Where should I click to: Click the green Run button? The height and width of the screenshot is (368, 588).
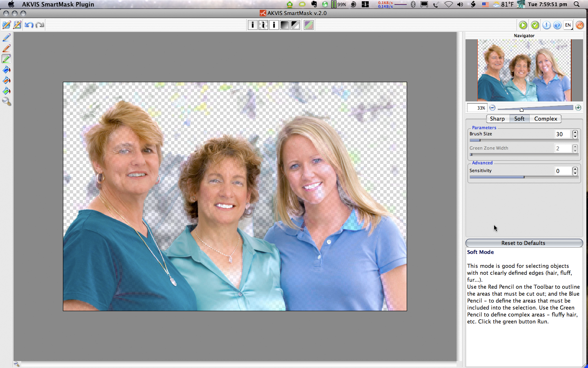[x=523, y=25]
